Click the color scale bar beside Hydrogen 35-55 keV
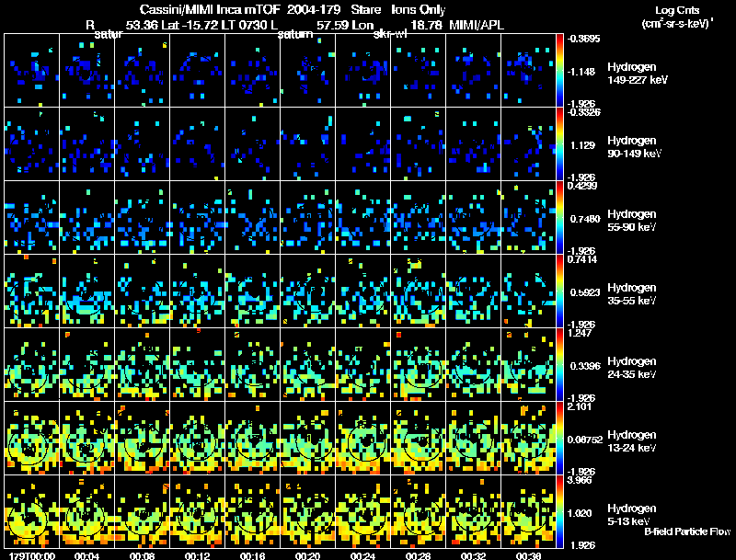736x560 pixels. point(559,291)
